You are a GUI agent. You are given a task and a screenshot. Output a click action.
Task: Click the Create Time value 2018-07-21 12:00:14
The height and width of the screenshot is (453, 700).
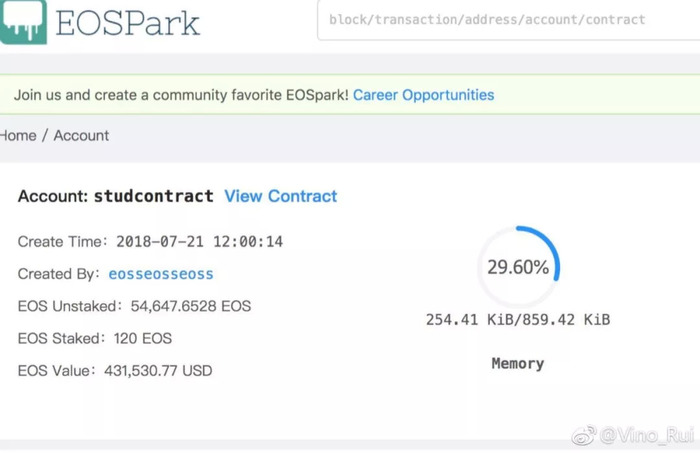click(x=199, y=241)
